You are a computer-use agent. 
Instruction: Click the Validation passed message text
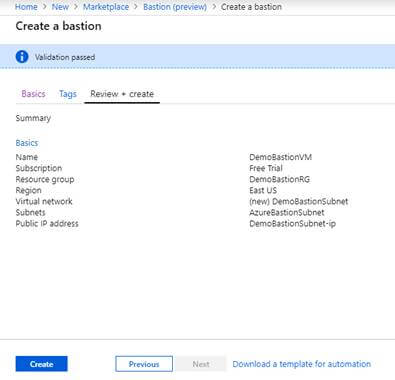[x=65, y=57]
